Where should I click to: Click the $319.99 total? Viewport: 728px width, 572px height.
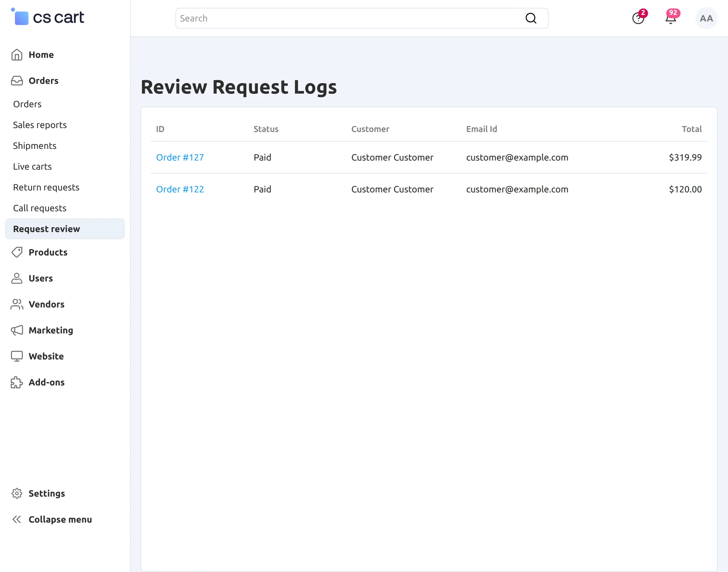[685, 157]
